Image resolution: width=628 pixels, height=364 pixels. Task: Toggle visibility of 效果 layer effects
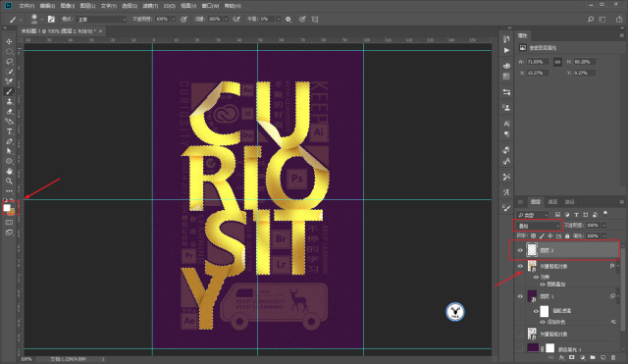tap(536, 277)
